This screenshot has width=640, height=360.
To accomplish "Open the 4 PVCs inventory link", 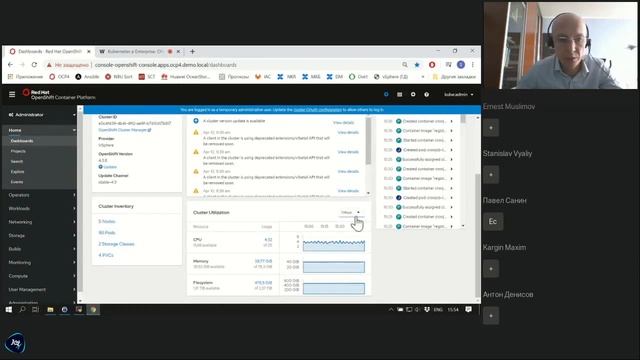I will (x=106, y=255).
